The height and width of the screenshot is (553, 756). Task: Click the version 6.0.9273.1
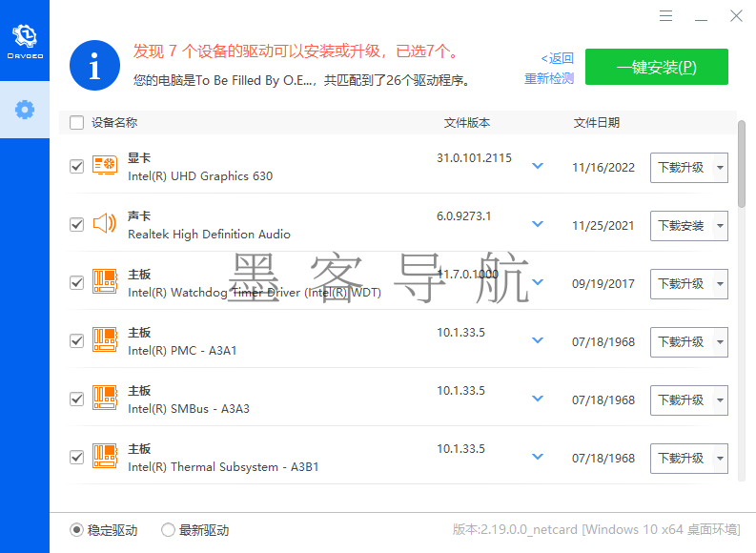[463, 216]
